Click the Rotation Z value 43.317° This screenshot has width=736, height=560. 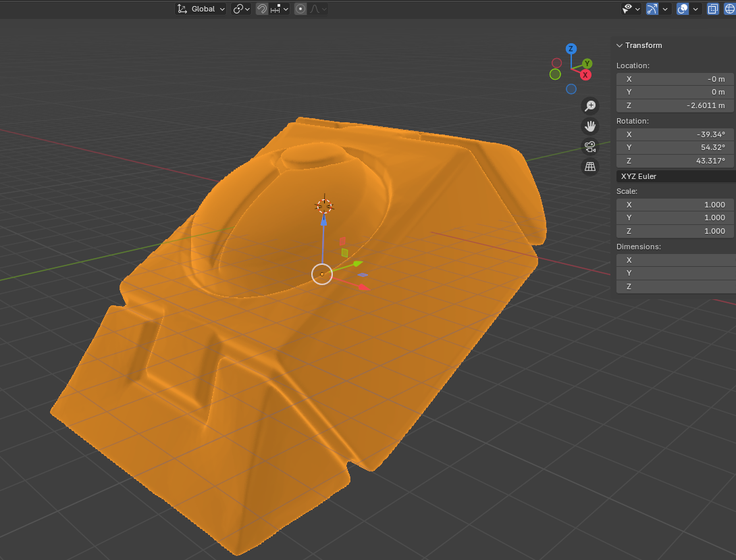[710, 161]
